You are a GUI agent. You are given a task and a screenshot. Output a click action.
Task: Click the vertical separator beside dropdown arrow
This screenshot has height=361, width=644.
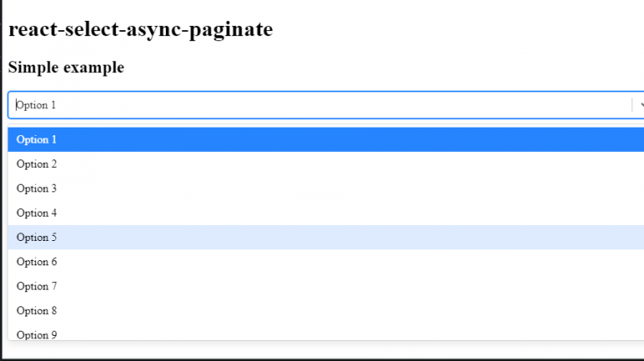[632, 105]
